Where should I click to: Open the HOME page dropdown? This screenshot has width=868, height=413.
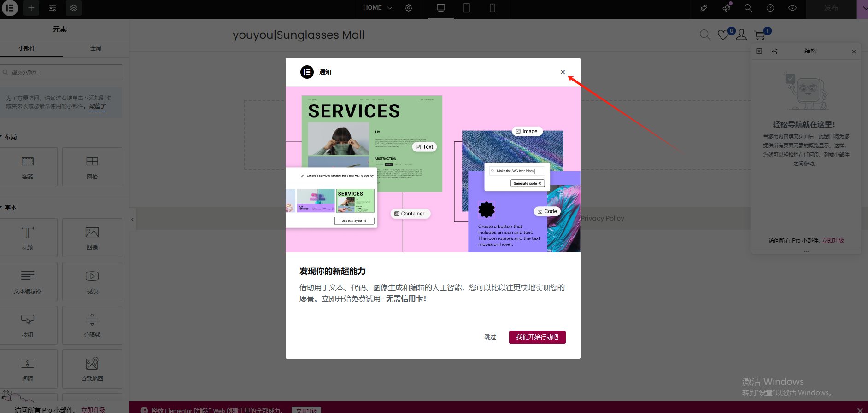377,8
